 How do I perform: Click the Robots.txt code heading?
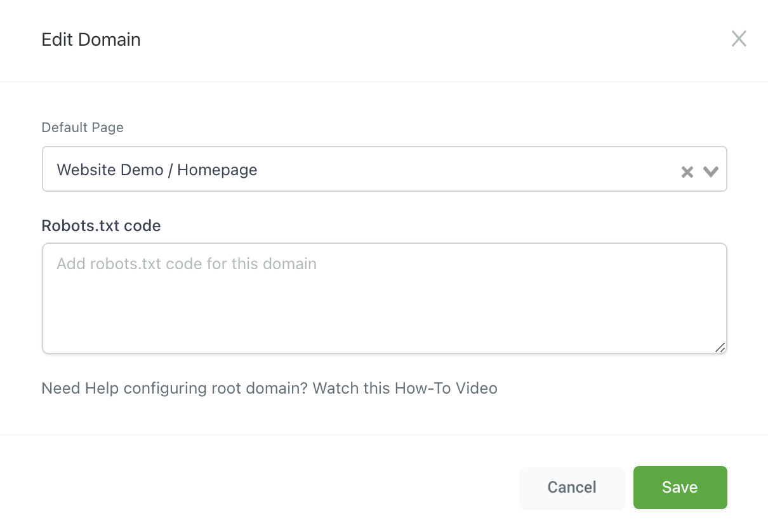(101, 225)
